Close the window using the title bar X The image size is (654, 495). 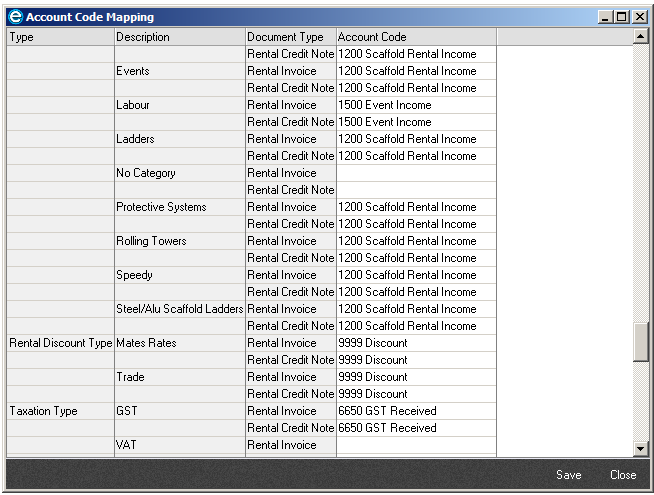639,17
